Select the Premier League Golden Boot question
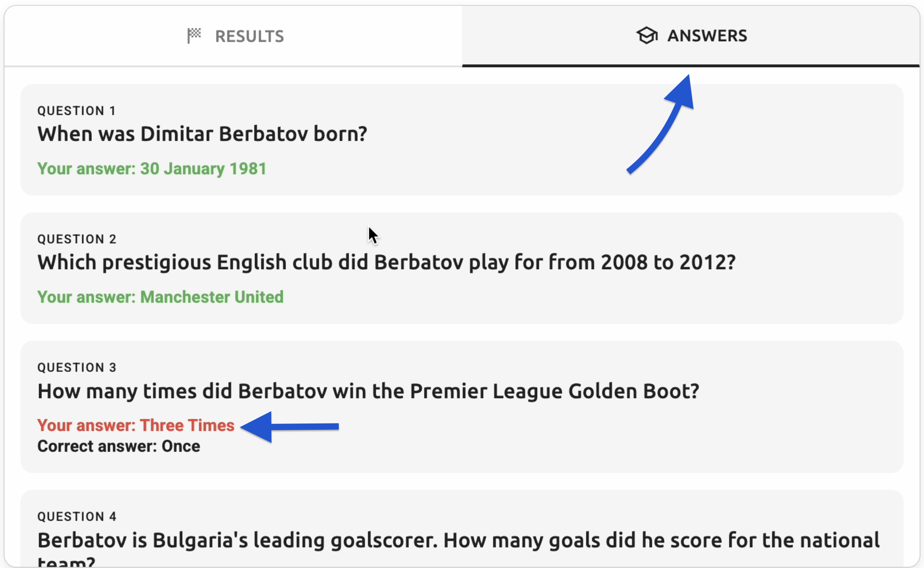Image resolution: width=924 pixels, height=568 pixels. click(368, 391)
